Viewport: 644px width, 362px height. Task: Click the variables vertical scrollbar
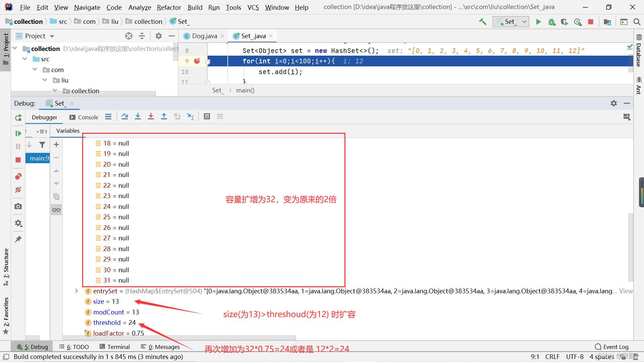(631, 246)
